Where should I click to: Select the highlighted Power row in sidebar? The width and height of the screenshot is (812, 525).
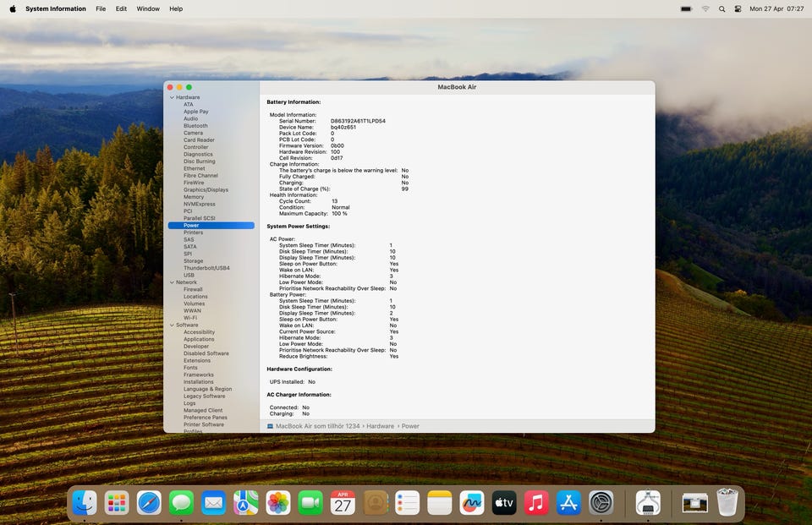(211, 225)
